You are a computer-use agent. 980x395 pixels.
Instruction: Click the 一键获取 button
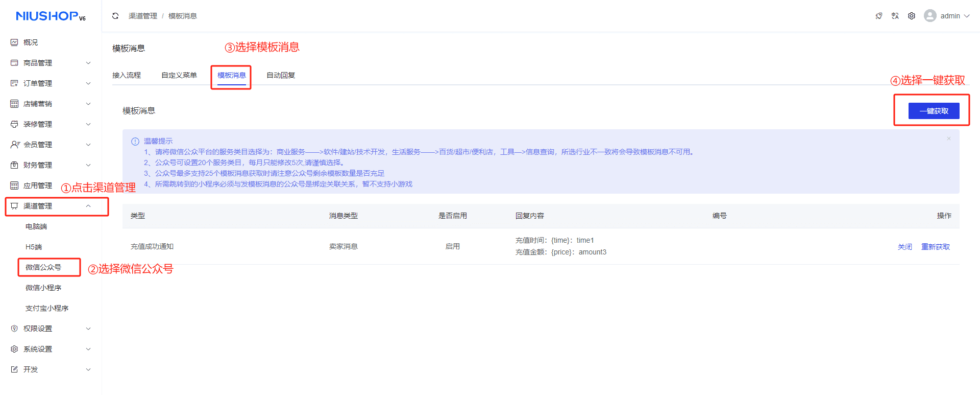click(x=934, y=111)
